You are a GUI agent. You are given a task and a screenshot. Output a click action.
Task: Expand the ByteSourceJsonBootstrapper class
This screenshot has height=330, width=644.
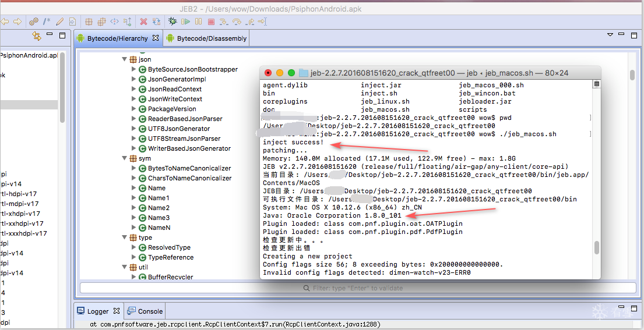point(133,69)
